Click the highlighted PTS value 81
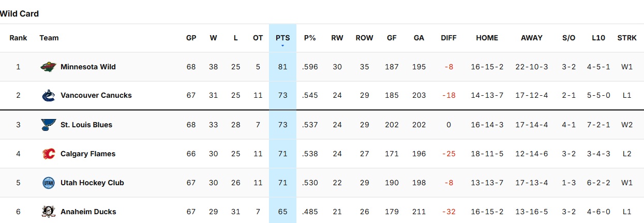The image size is (644, 223). tap(282, 67)
